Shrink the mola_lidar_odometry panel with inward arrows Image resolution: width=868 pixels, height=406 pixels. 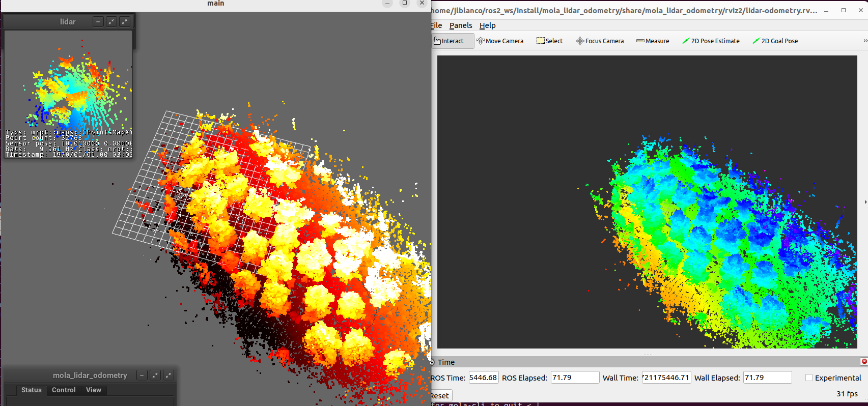point(155,375)
